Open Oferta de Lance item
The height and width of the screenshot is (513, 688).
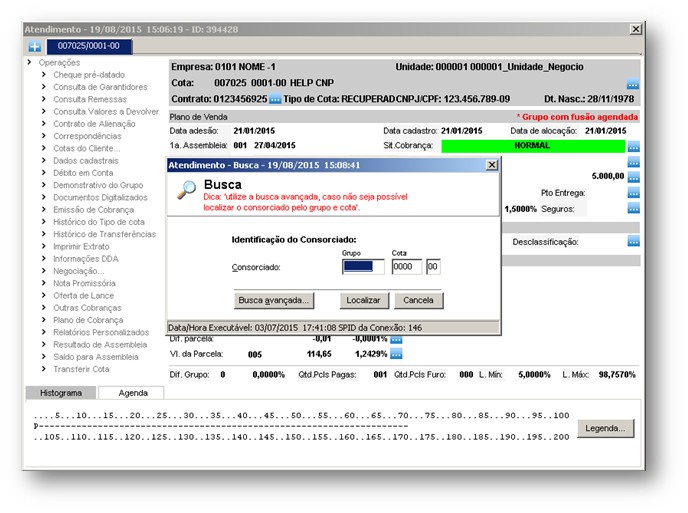pos(83,296)
